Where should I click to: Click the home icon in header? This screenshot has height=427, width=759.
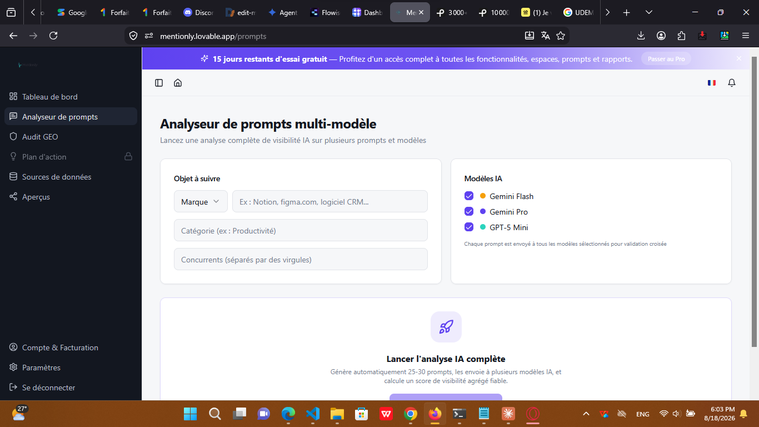click(178, 83)
